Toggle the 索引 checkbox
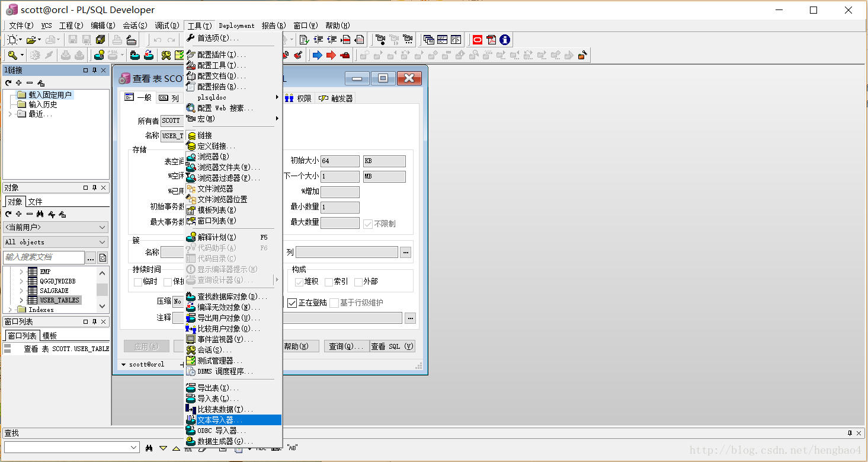 tap(329, 282)
